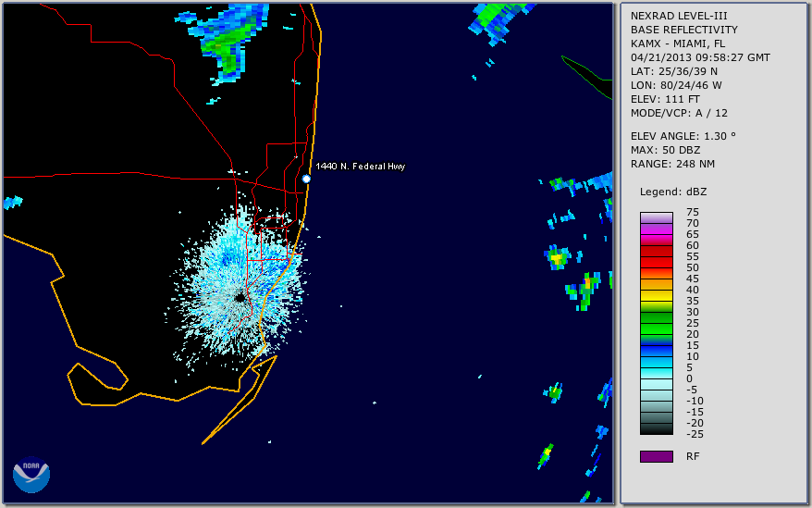This screenshot has width=812, height=508.
Task: Click the black radar site center dot
Action: coord(240,298)
